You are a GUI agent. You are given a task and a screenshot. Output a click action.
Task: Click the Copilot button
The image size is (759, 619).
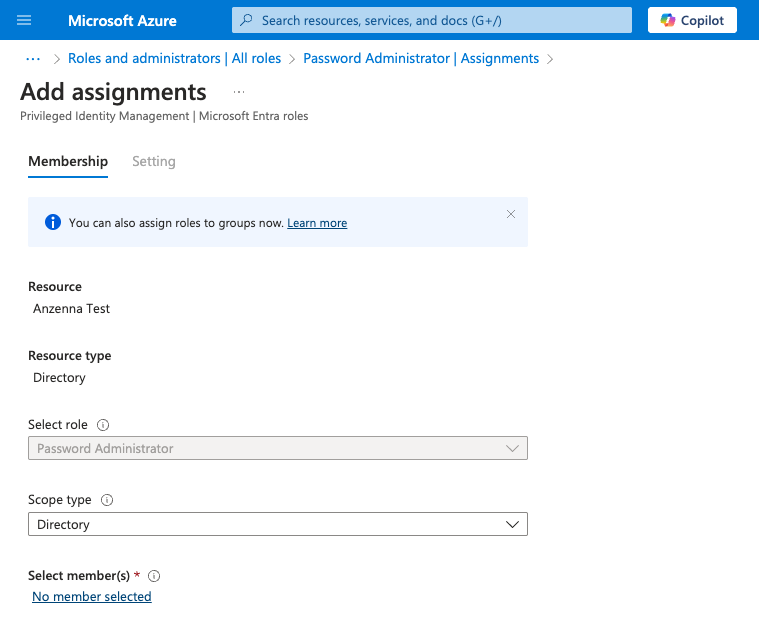692,20
